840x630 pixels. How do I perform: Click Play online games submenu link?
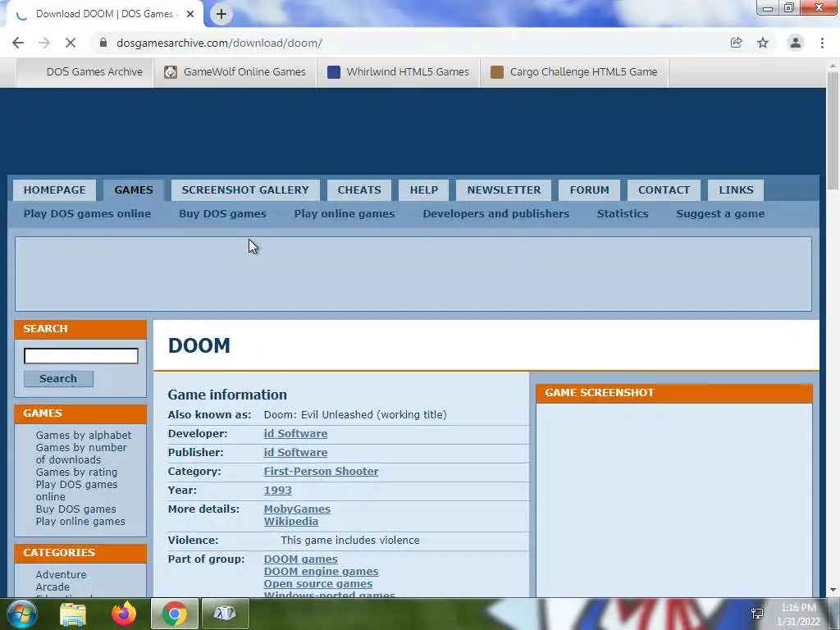click(x=345, y=214)
